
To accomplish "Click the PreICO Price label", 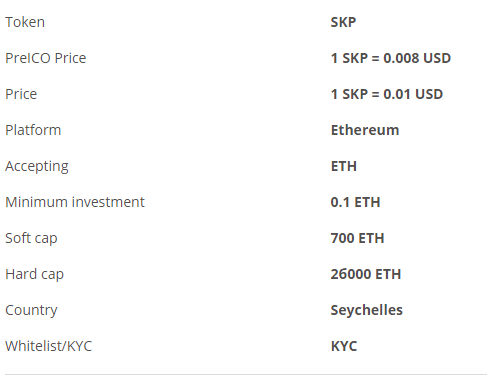I will (x=46, y=58).
